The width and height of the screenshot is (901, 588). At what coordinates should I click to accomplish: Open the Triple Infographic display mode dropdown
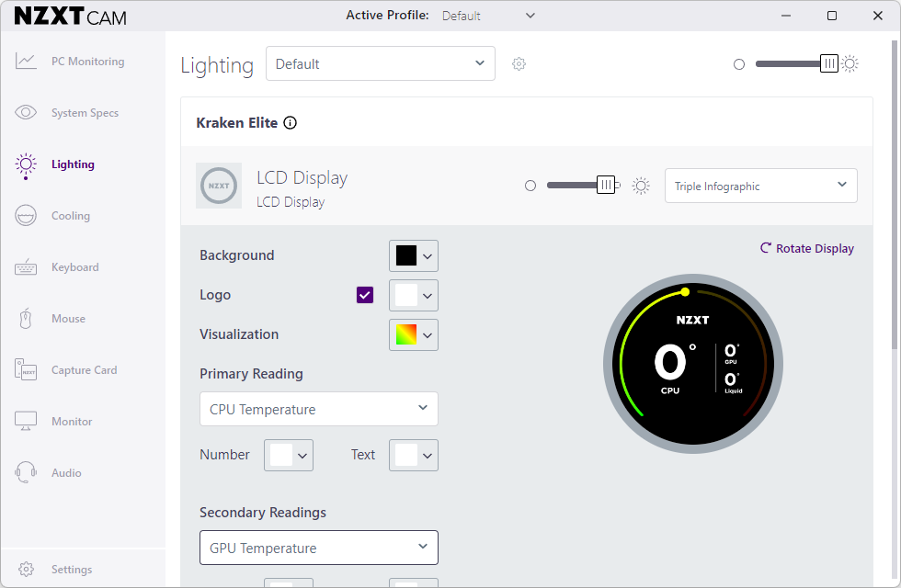(760, 186)
